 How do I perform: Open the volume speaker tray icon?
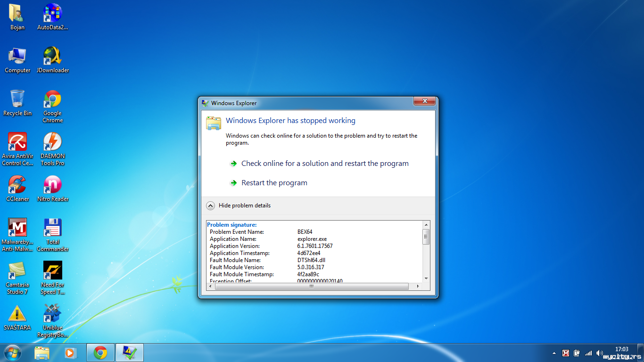pos(599,353)
